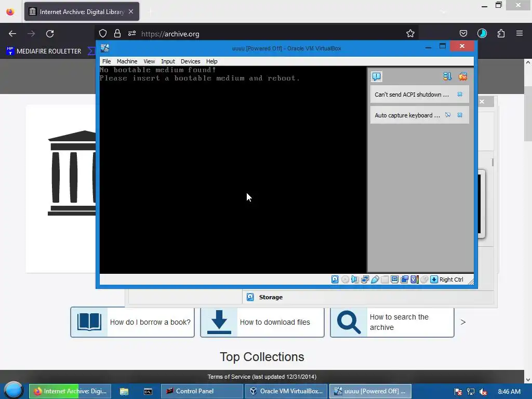Click recording indicator in VM status bar

tap(404, 279)
